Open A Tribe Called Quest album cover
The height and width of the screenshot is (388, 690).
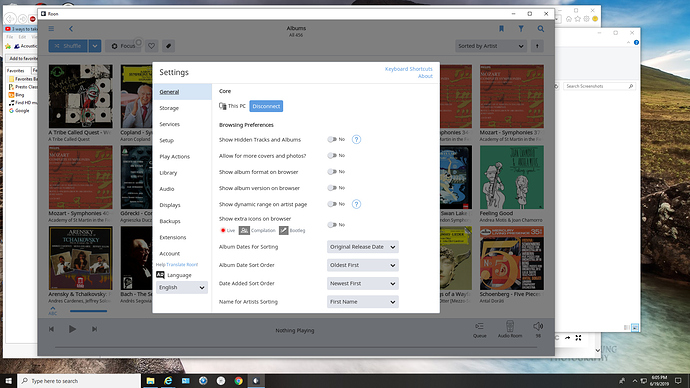[81, 96]
